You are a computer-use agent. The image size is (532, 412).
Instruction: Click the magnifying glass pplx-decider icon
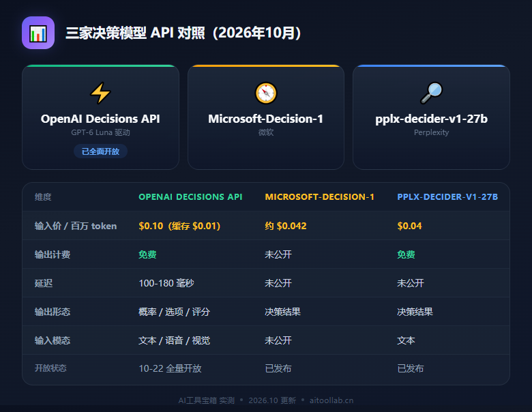point(431,93)
